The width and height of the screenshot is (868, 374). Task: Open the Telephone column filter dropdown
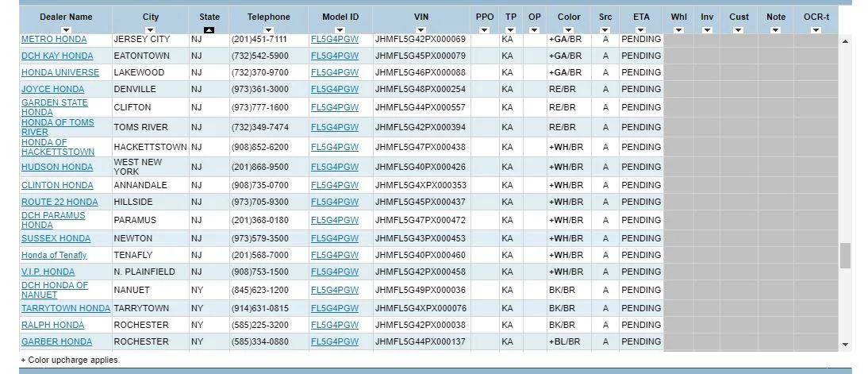268,30
